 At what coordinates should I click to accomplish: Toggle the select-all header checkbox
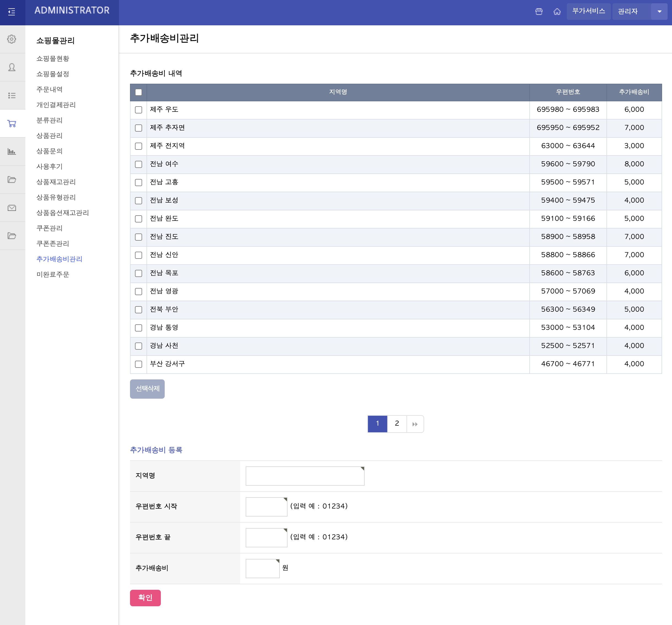(139, 92)
